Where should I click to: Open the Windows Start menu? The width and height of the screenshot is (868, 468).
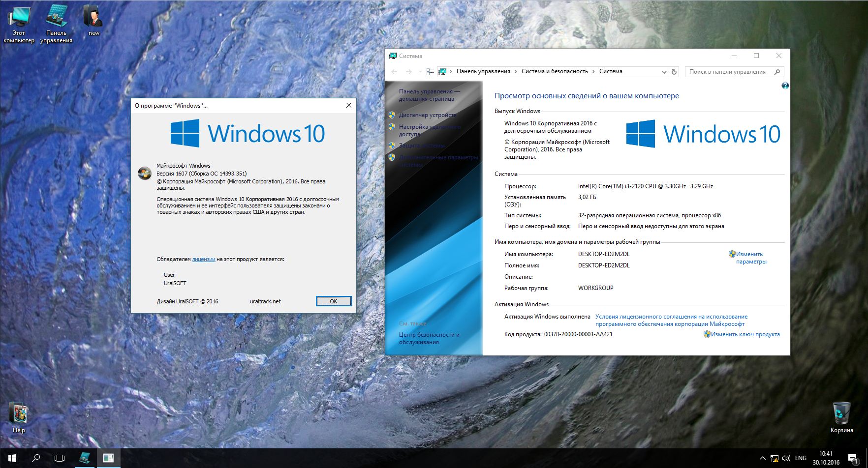(x=12, y=458)
